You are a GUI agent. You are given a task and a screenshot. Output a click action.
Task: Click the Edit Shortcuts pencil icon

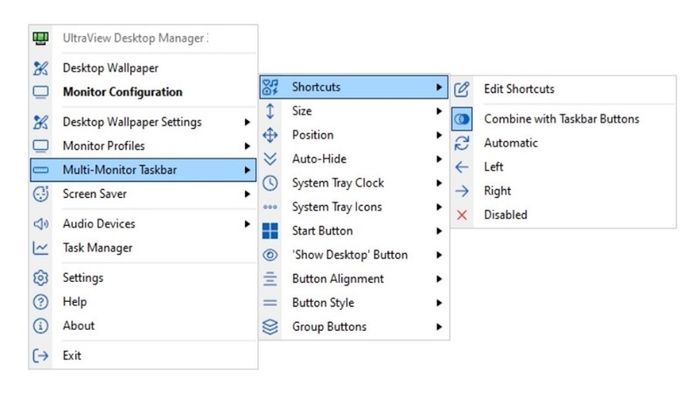click(462, 89)
